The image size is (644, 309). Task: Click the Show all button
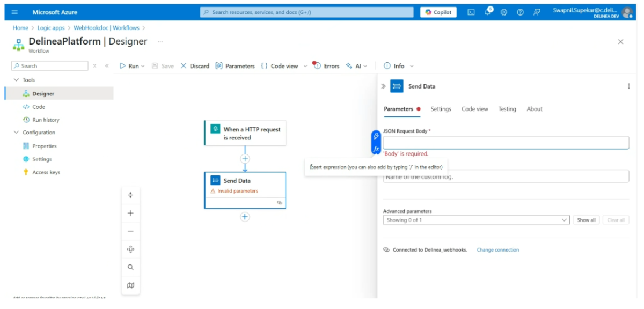coord(586,220)
